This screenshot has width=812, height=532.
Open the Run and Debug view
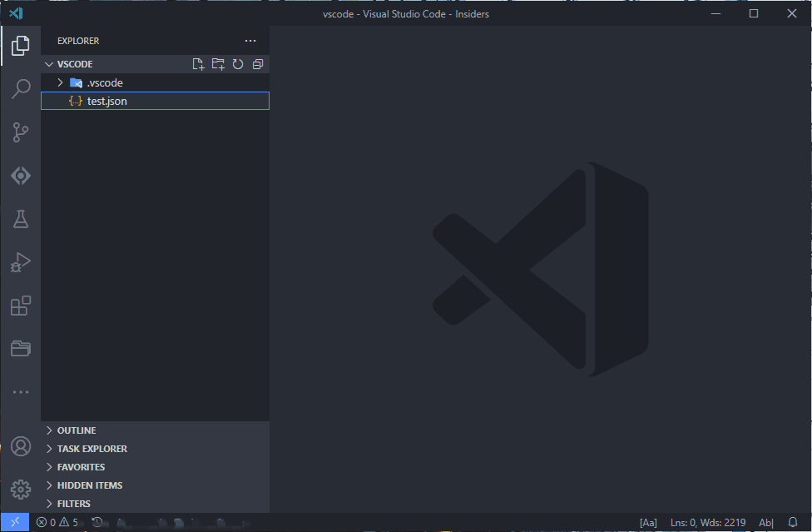pos(20,262)
